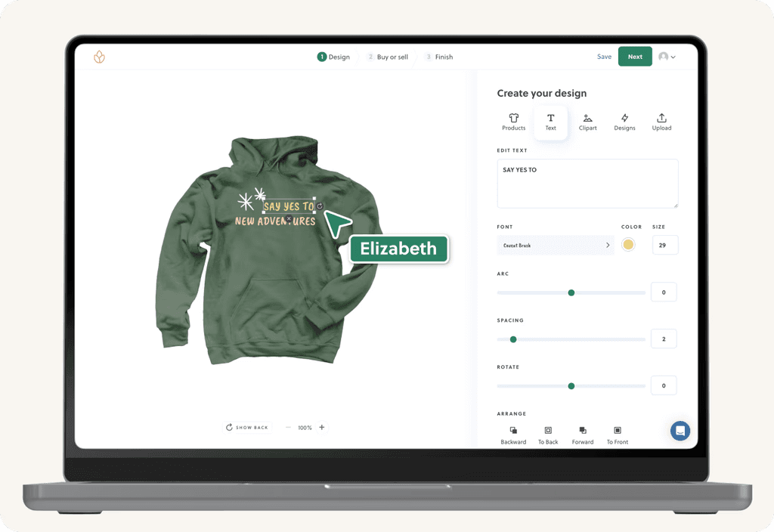Open the Clipart tool
This screenshot has width=774, height=532.
coord(587,122)
